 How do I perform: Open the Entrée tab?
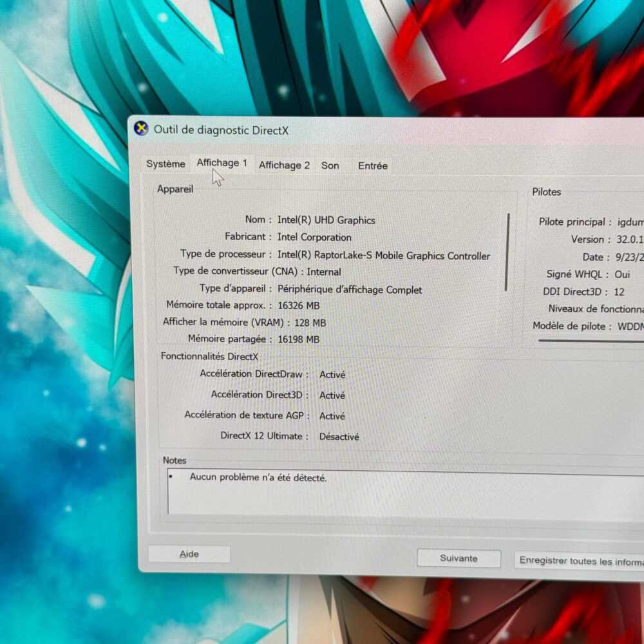pos(372,166)
